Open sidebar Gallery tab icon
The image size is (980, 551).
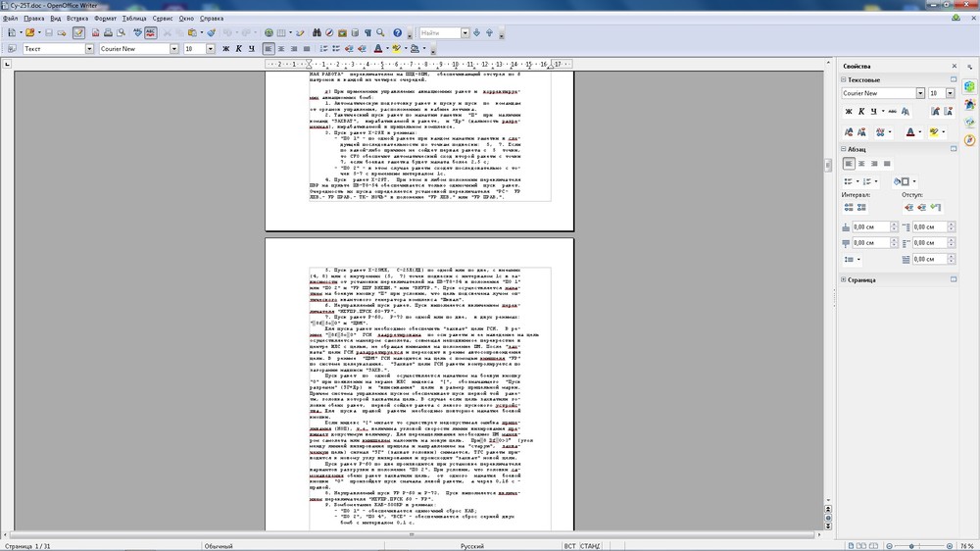click(969, 122)
